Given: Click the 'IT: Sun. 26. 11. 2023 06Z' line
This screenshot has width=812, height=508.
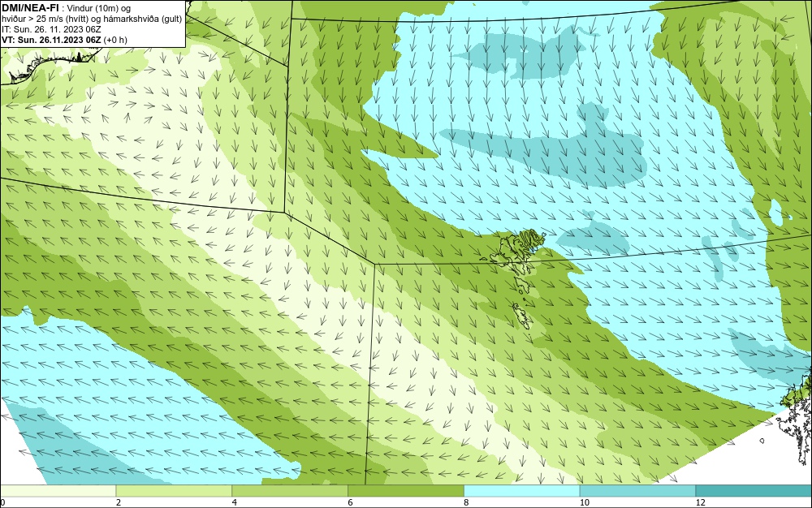Looking at the screenshot, I should [51, 29].
